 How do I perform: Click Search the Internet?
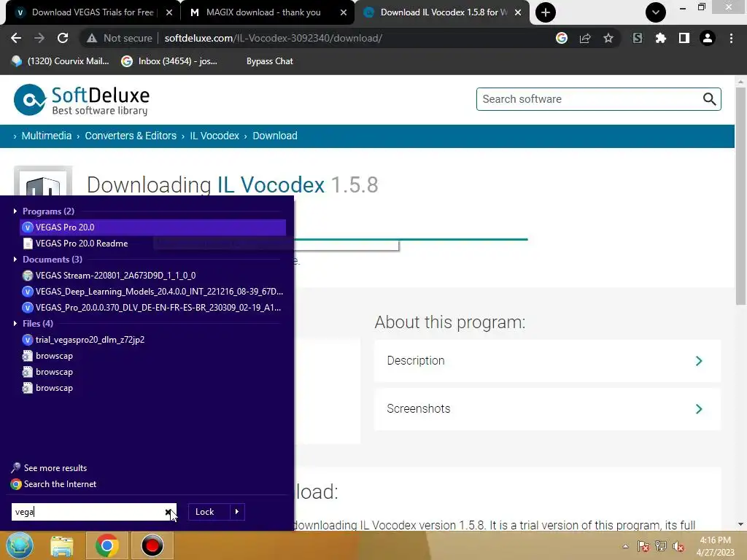[53, 484]
